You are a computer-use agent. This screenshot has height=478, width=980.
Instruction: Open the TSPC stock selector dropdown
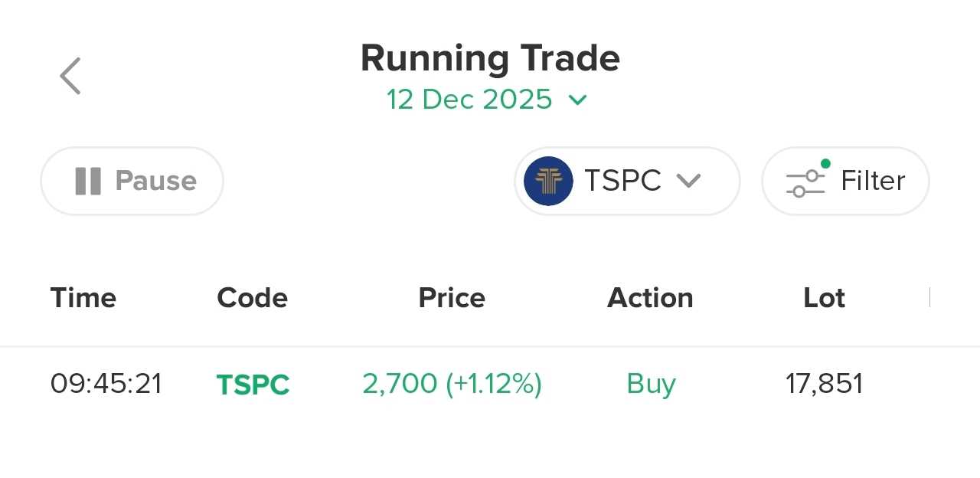coord(626,181)
